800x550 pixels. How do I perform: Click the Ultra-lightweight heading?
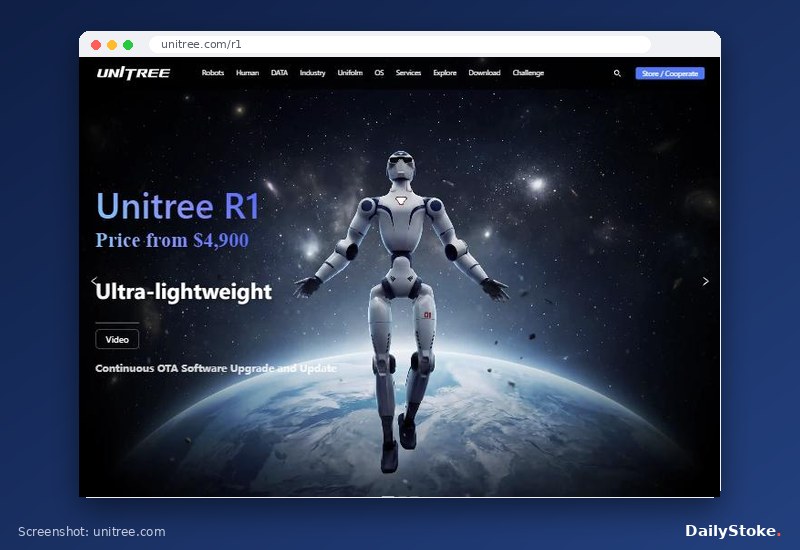tap(183, 292)
